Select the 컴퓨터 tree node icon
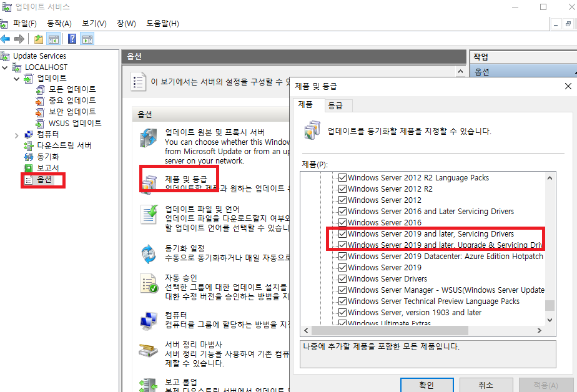577x392 pixels. [29, 135]
